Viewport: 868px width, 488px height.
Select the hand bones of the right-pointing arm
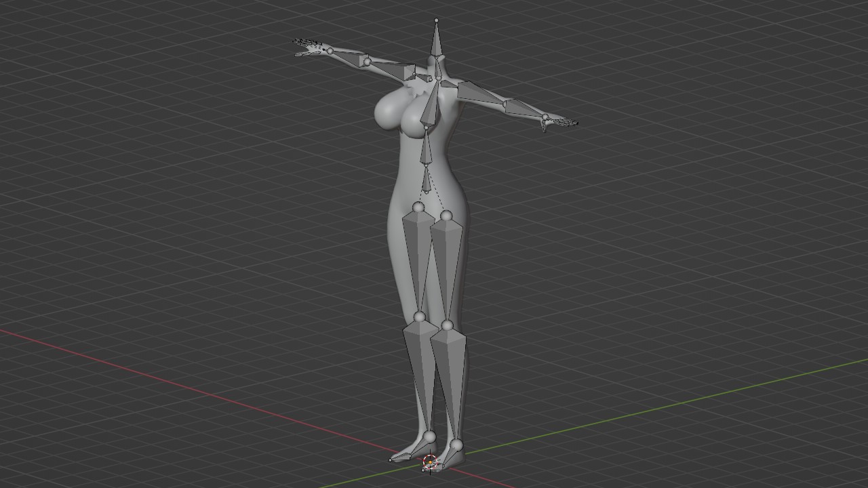[x=561, y=123]
